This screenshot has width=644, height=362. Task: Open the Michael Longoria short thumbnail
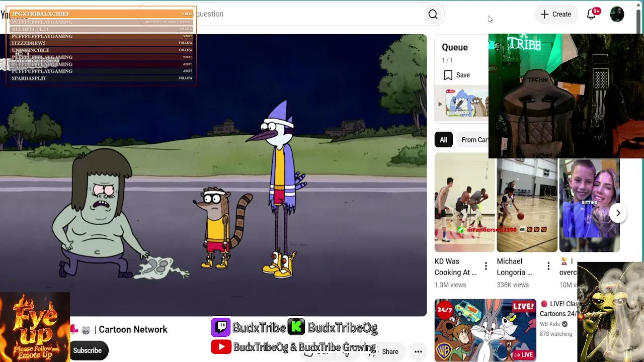click(527, 205)
